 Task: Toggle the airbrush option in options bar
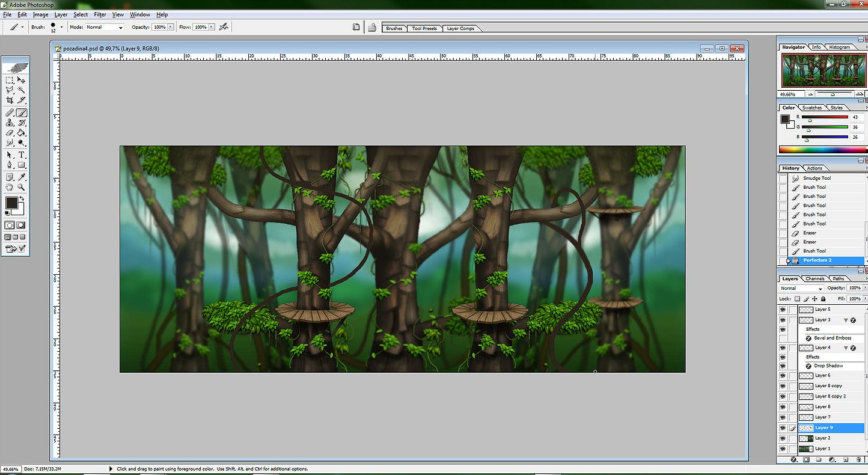click(x=224, y=27)
